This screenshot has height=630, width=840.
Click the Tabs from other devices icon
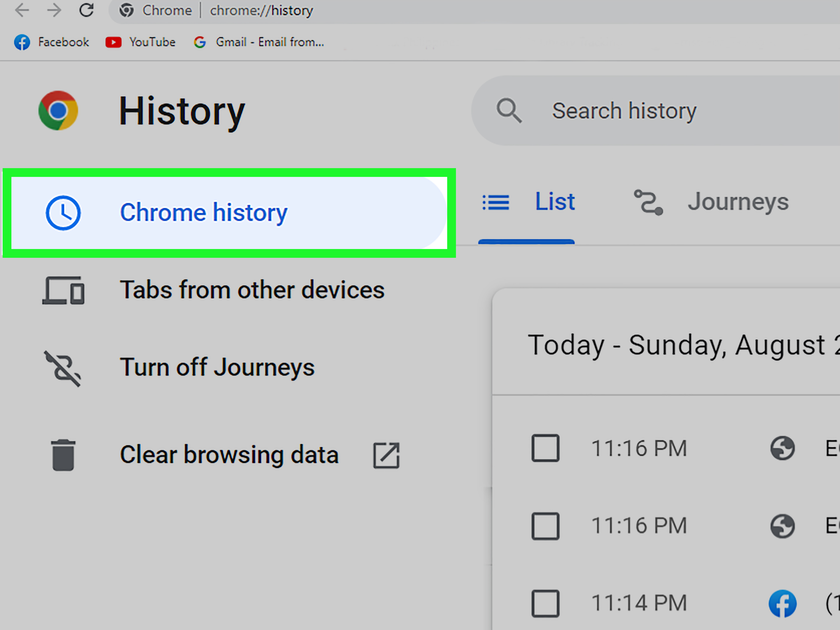click(64, 289)
